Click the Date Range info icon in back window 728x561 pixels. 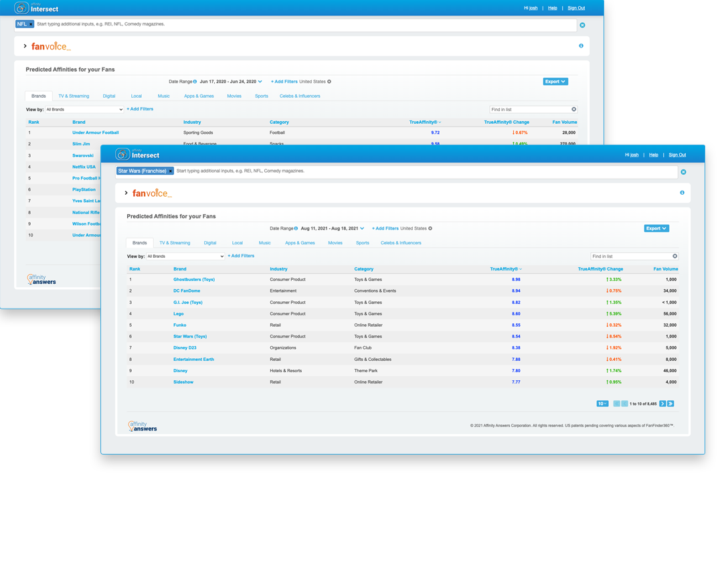(195, 82)
